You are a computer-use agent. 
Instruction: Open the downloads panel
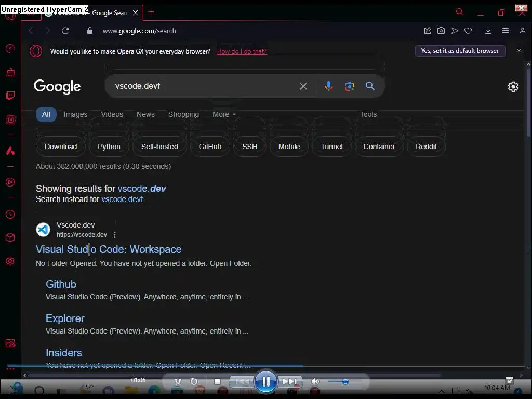(x=488, y=31)
